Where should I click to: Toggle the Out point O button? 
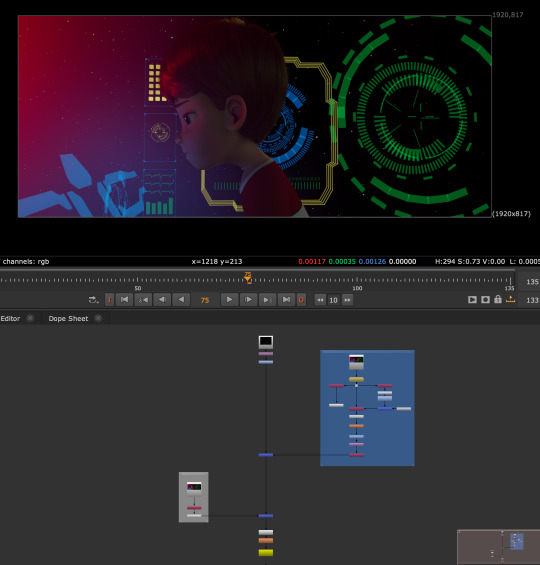[301, 300]
